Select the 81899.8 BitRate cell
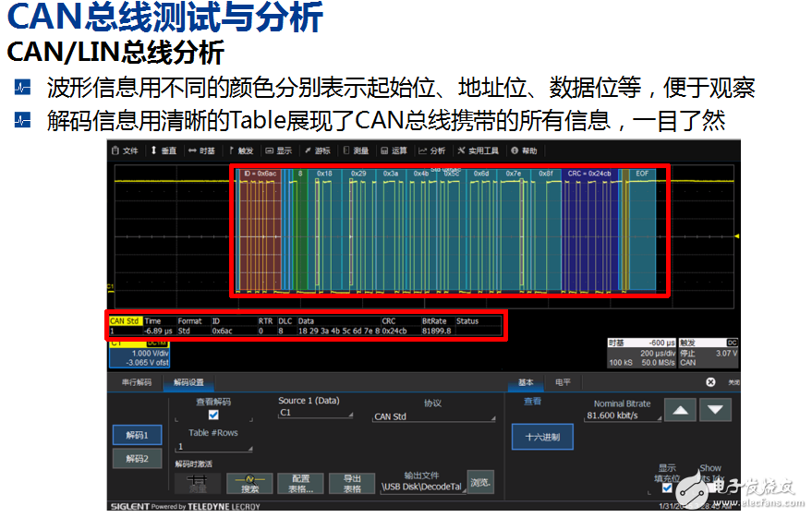 437,331
